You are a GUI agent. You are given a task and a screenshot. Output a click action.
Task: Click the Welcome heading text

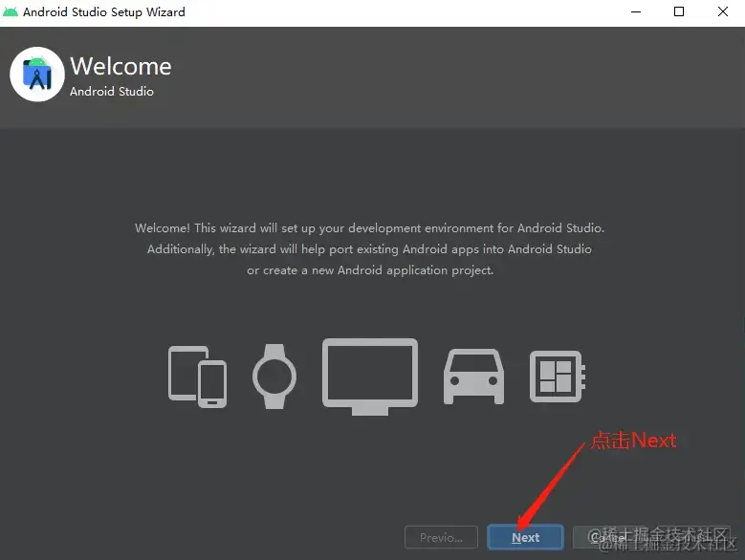click(x=121, y=66)
